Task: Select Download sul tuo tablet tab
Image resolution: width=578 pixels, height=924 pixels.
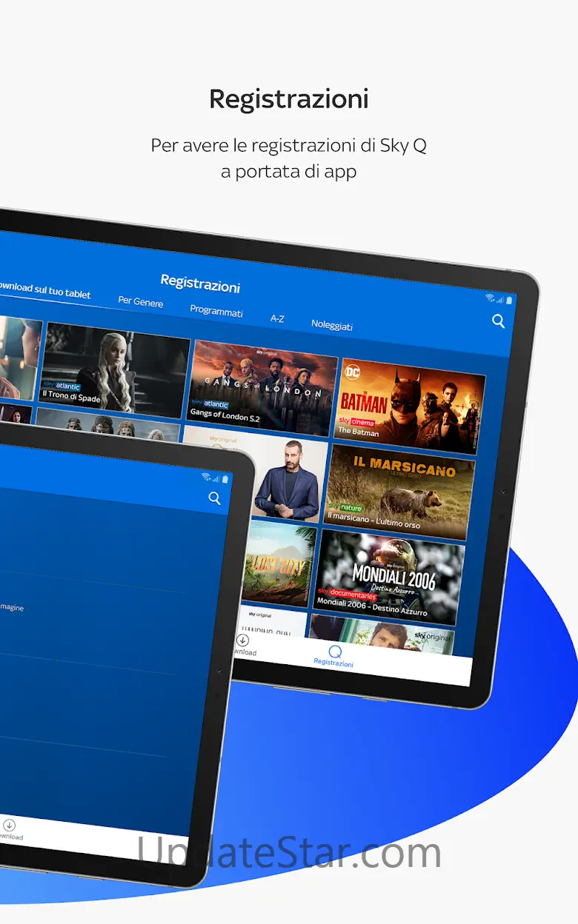Action: (43, 289)
